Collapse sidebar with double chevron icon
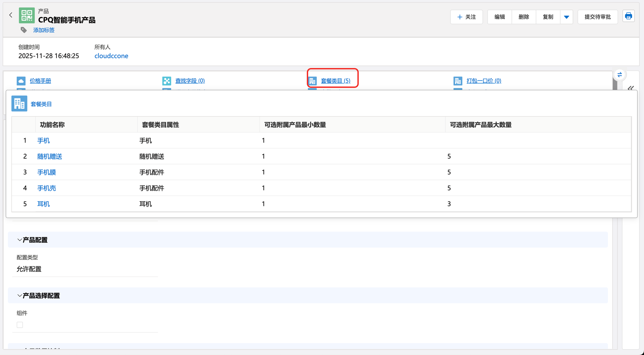The width and height of the screenshot is (644, 355). pos(630,88)
